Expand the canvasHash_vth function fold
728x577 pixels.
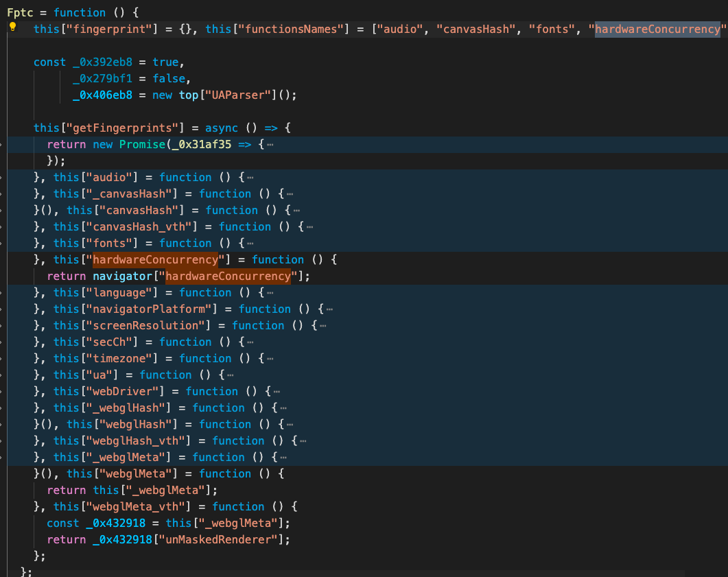tap(309, 227)
